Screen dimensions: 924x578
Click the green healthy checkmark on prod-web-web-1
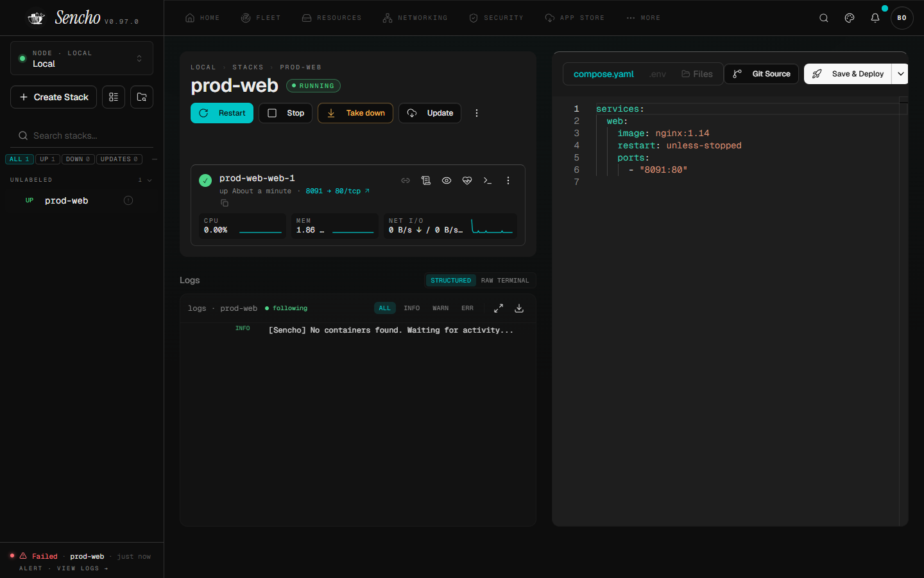tap(205, 180)
